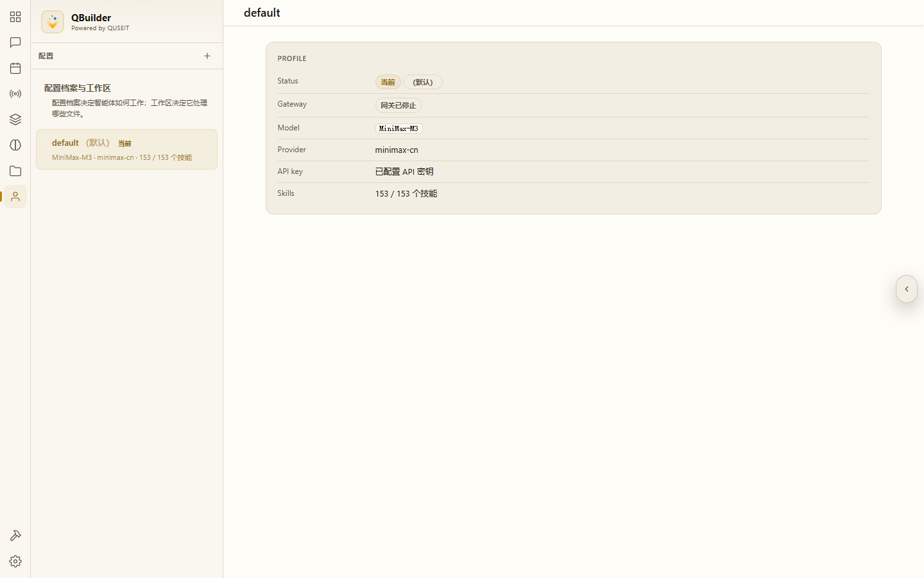Open the broadcast signal icon in sidebar
This screenshot has height=578, width=924.
(x=15, y=94)
